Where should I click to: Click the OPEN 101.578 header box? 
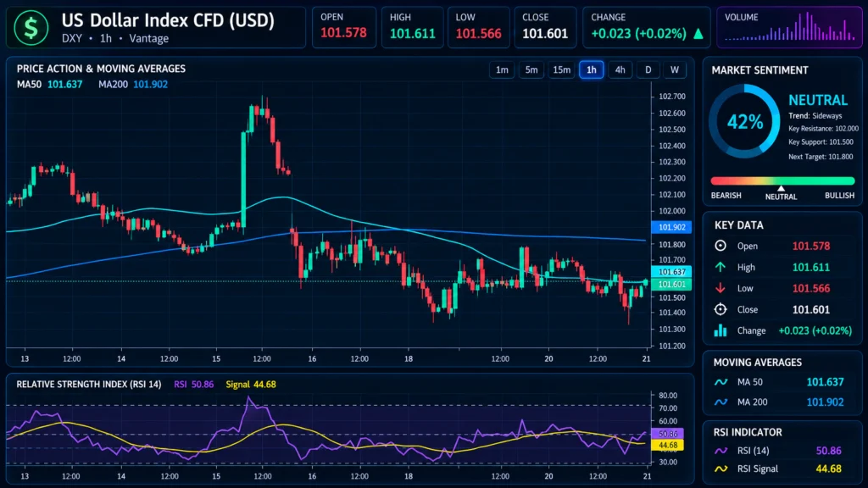pyautogui.click(x=344, y=27)
